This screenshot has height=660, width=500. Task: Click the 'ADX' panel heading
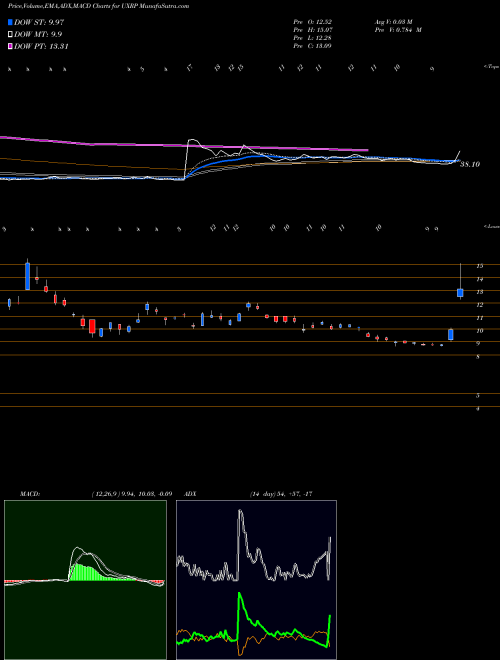191,494
